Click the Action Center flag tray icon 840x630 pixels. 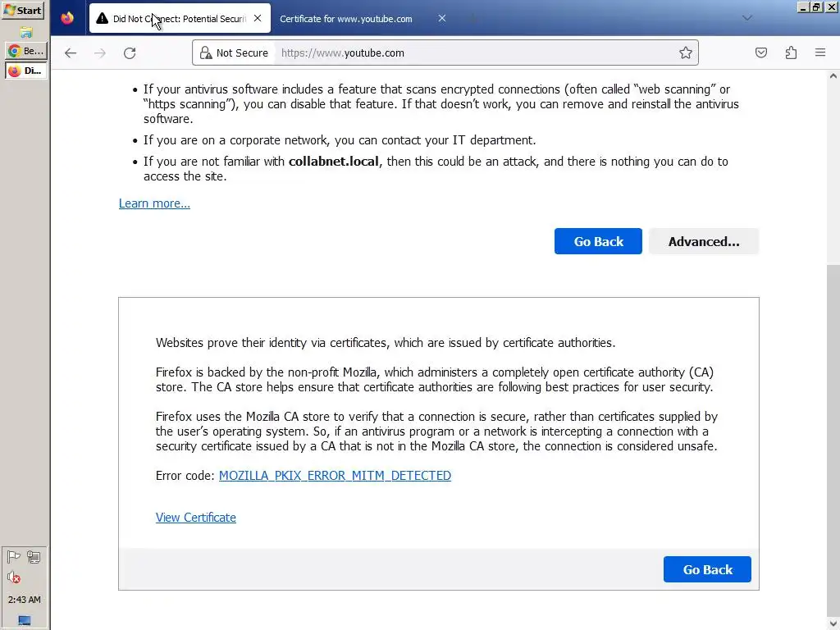point(13,557)
